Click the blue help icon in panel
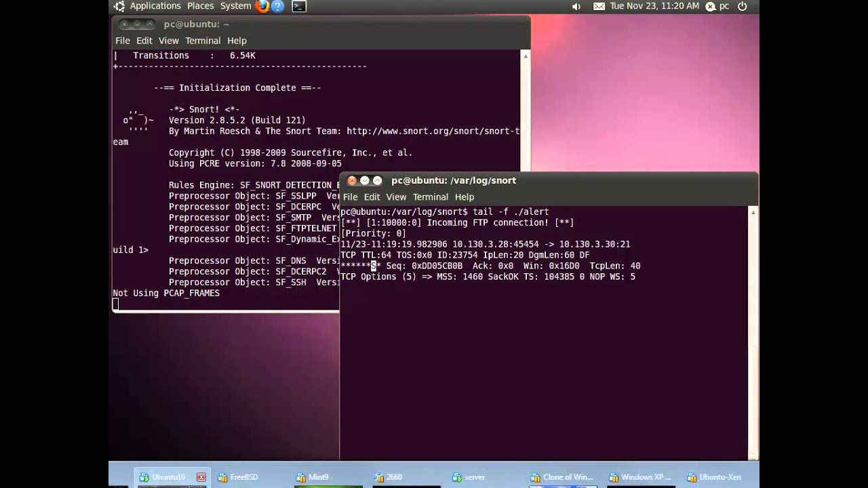 click(x=277, y=6)
